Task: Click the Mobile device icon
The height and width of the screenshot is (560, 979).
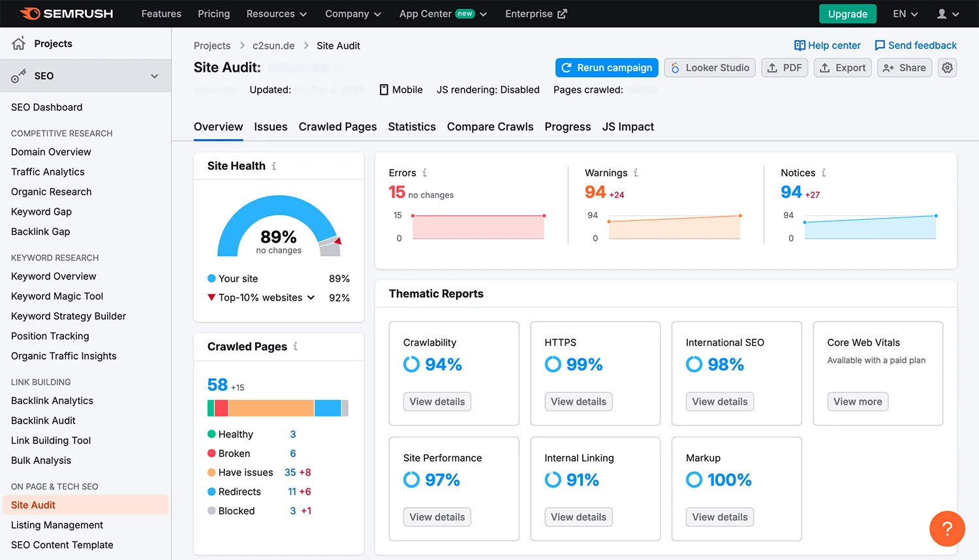Action: (384, 89)
